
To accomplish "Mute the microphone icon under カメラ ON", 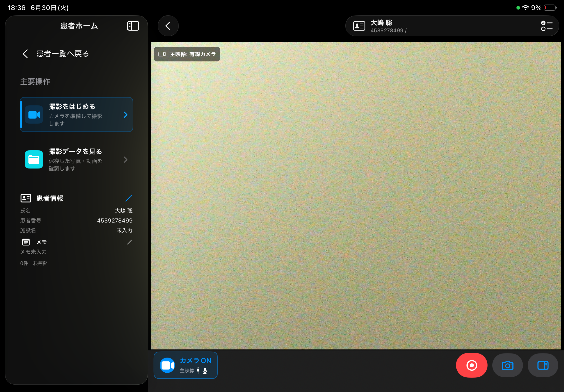I will [205, 371].
